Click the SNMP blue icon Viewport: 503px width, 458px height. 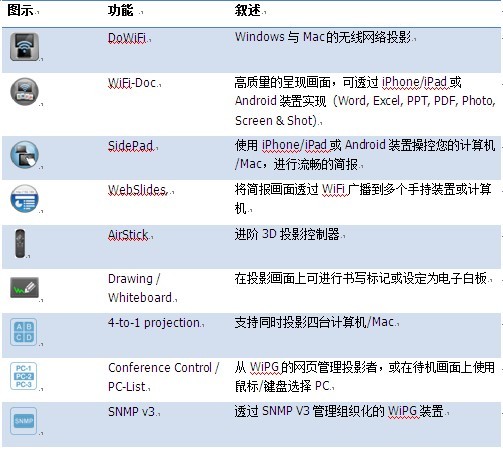[23, 421]
